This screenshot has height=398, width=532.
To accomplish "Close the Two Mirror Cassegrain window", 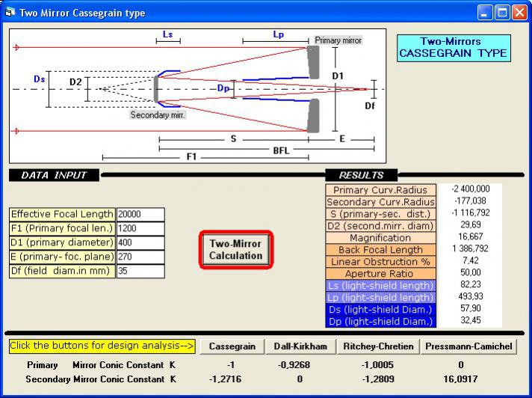I will (x=519, y=13).
